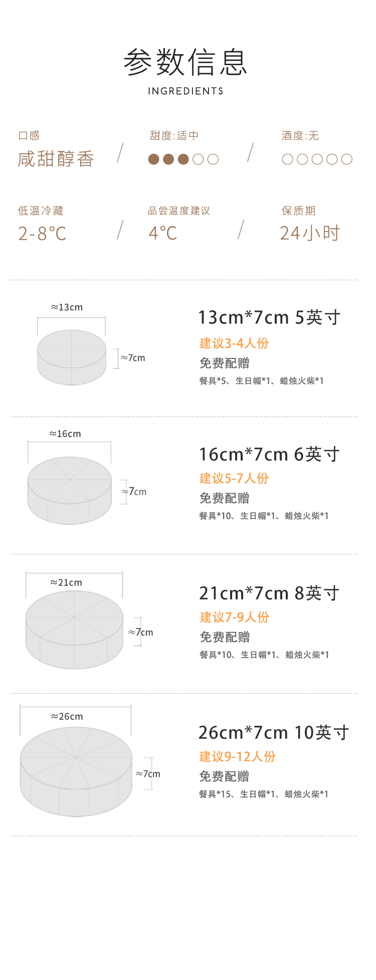
Task: Click the 13cm cake diagram
Action: pyautogui.click(x=72, y=357)
